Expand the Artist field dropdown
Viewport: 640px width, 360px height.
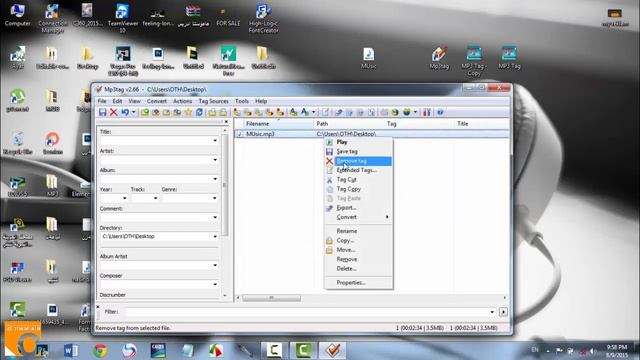click(x=215, y=160)
